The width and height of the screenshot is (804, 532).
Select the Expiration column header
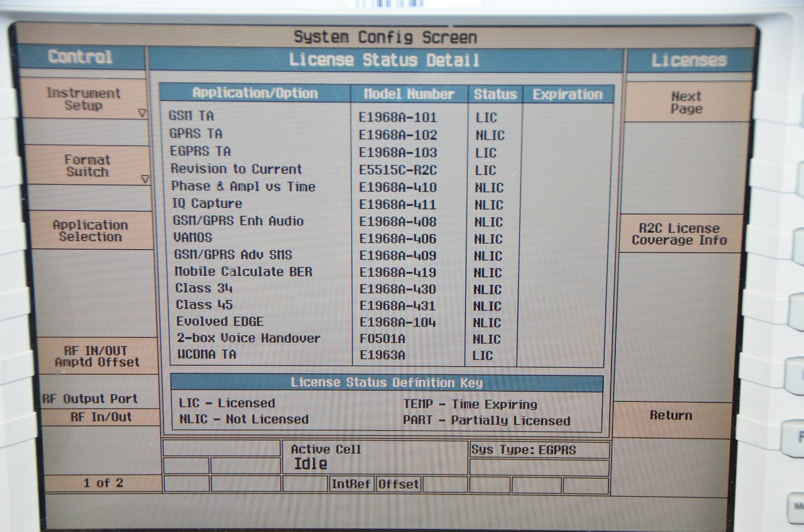pyautogui.click(x=567, y=94)
